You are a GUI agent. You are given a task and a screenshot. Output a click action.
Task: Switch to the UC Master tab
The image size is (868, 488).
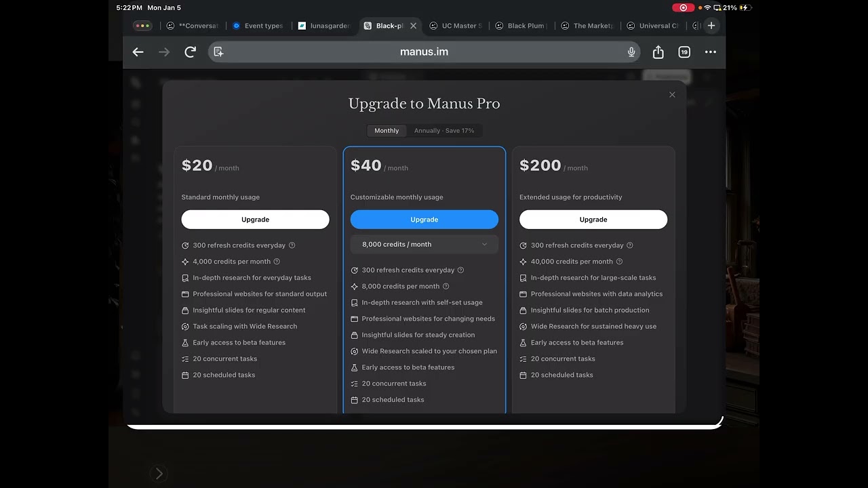coord(456,26)
